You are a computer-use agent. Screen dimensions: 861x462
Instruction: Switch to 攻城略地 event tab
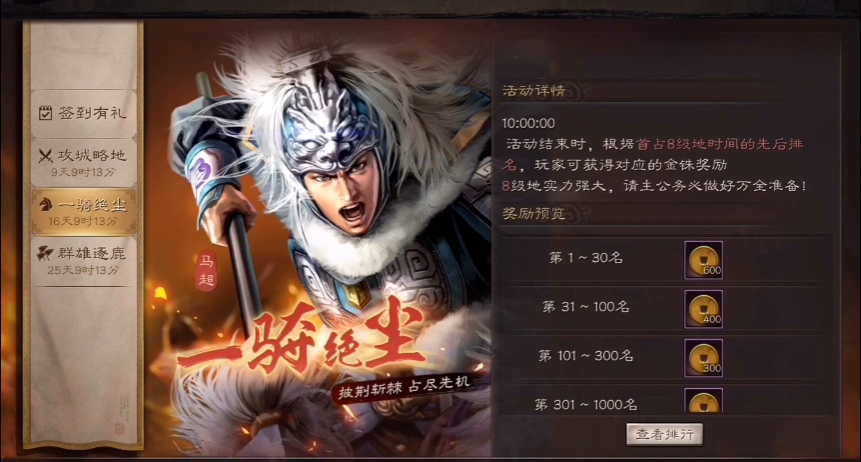click(83, 163)
